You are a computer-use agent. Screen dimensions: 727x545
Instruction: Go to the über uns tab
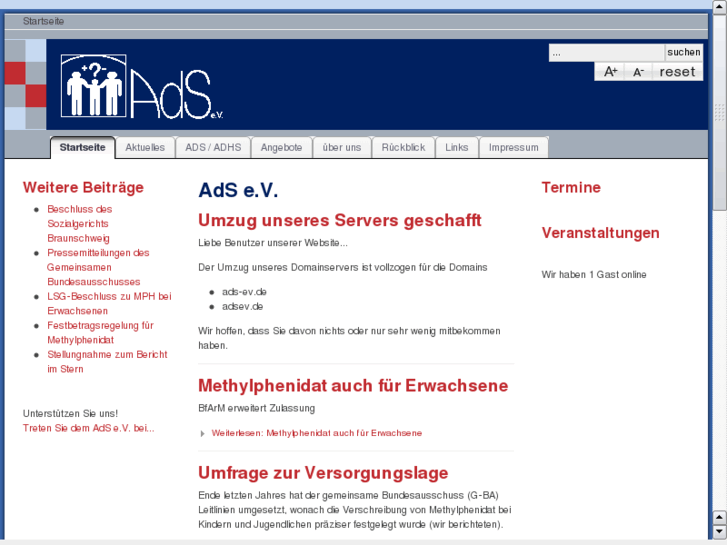click(342, 147)
